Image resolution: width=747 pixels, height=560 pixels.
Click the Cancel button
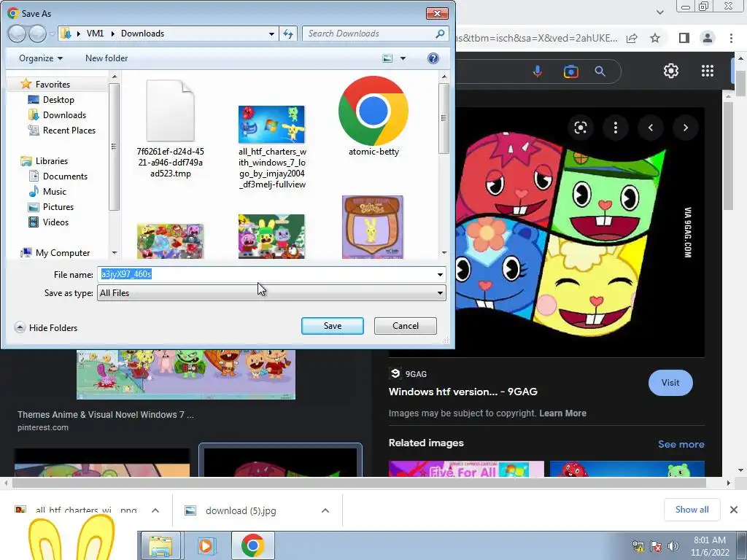(406, 326)
